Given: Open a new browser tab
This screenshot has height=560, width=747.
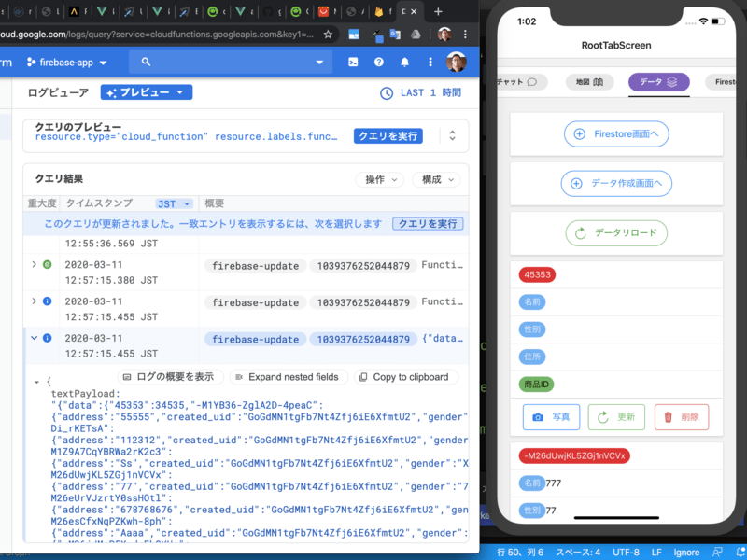Looking at the screenshot, I should coord(438,11).
